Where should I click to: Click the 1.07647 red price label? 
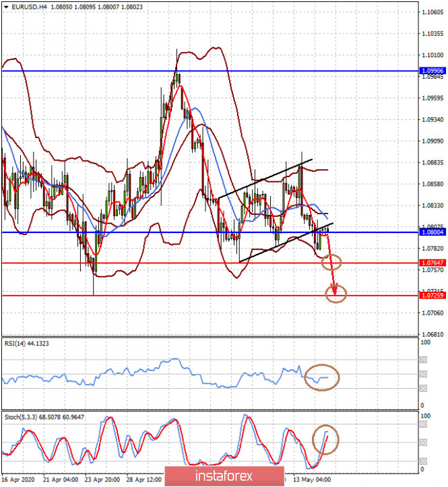pos(433,263)
